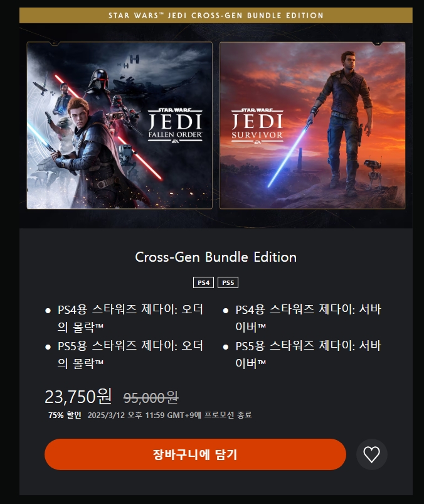424x504 pixels.
Task: Click the red lightsaber in Fallen Order art
Action: pyautogui.click(x=109, y=127)
